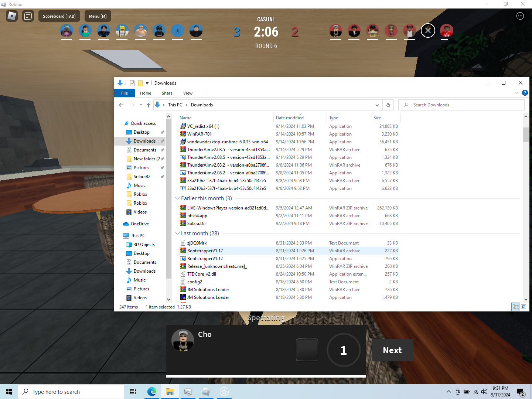This screenshot has width=532, height=399.
Task: Sort by the Name column header
Action: (225, 118)
